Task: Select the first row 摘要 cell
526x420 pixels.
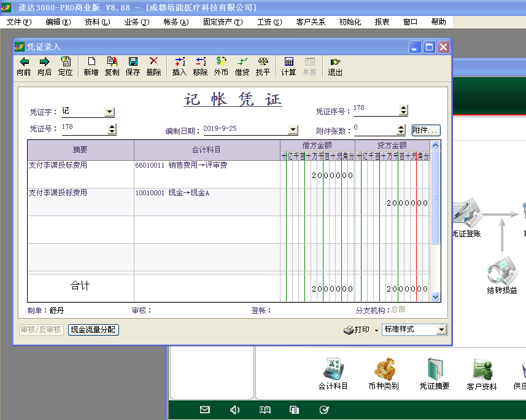Action: coord(80,174)
